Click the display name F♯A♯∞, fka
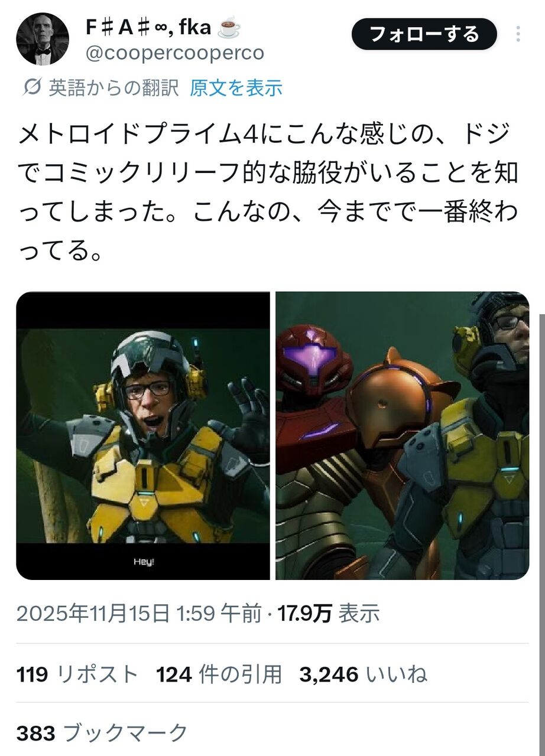545x756 pixels. (x=148, y=27)
